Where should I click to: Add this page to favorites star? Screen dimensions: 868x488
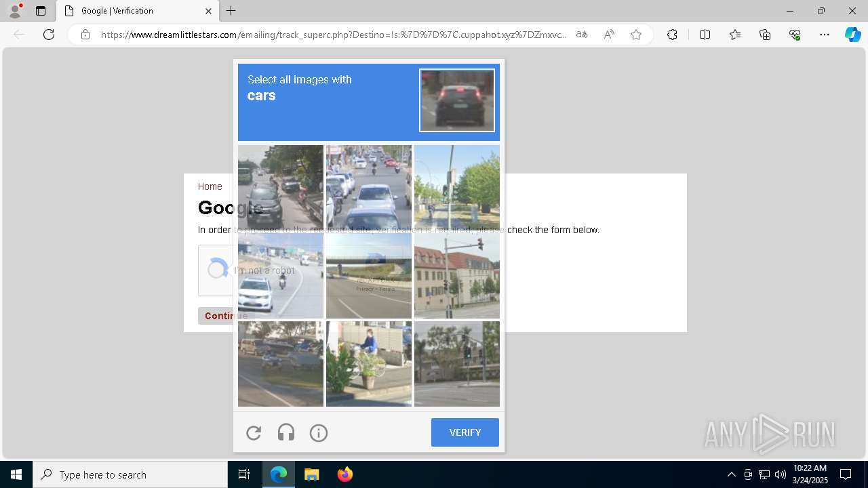(636, 35)
